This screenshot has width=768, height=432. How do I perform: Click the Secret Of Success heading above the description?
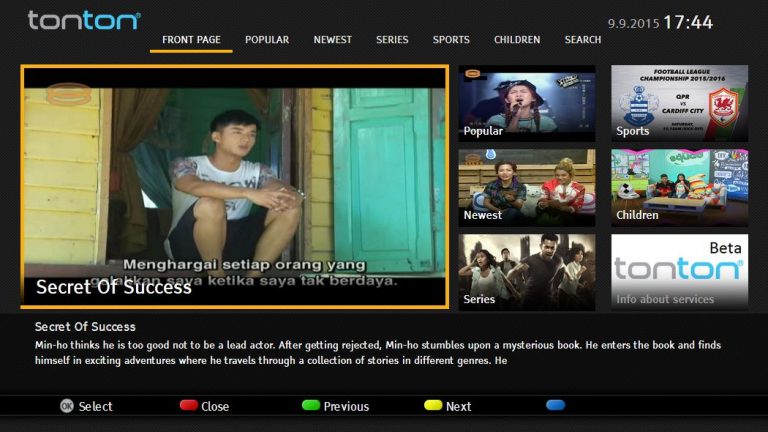click(x=85, y=327)
